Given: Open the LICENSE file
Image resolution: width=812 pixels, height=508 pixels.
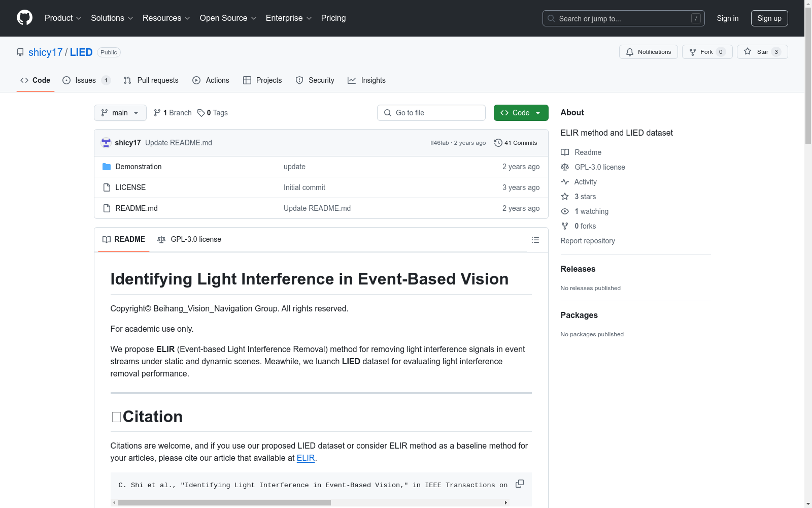Looking at the screenshot, I should 130,187.
